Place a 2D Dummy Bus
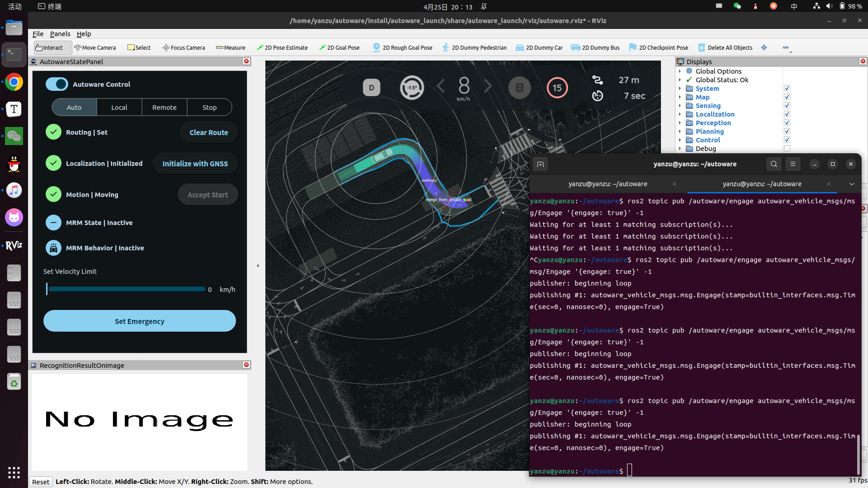This screenshot has width=868, height=488. pyautogui.click(x=595, y=47)
